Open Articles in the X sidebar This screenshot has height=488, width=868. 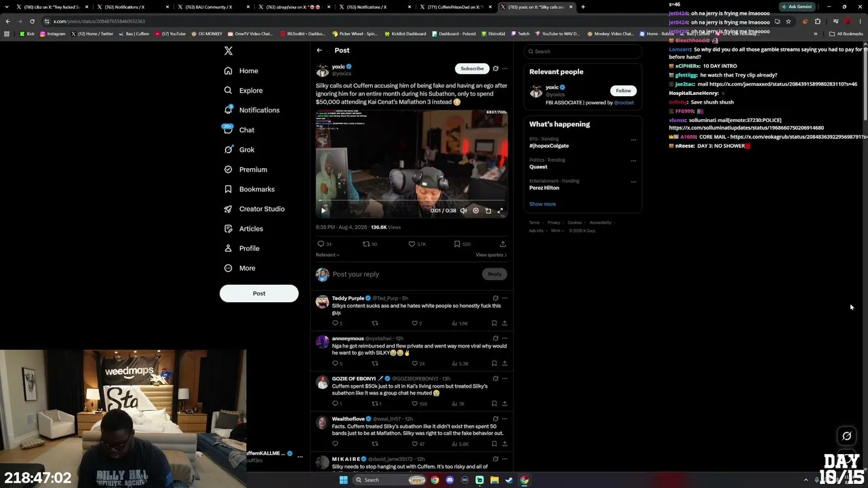pyautogui.click(x=243, y=228)
